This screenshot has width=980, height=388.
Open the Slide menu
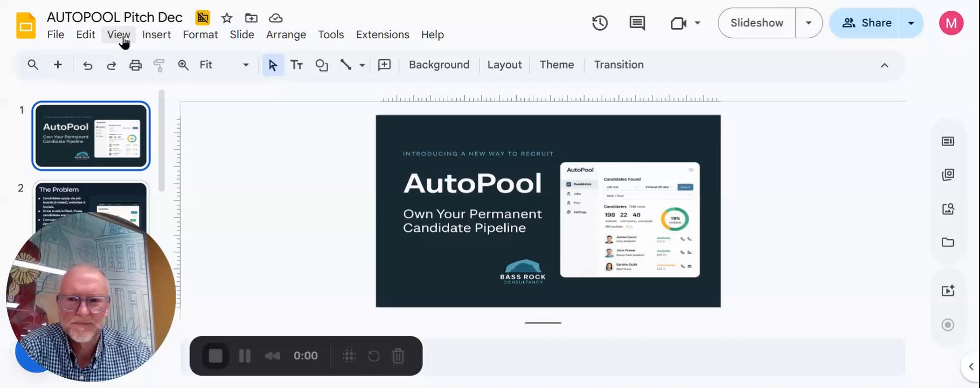242,34
